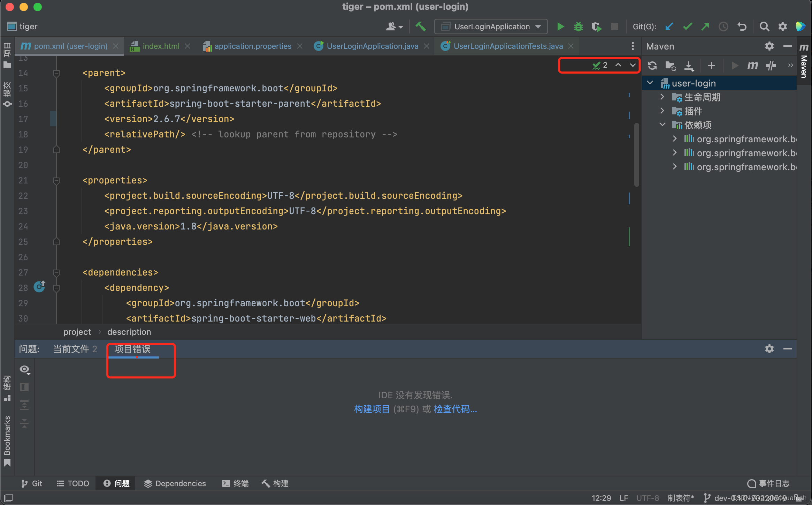Expand the 生命周期 lifecycle tree node
The height and width of the screenshot is (505, 812).
[662, 97]
